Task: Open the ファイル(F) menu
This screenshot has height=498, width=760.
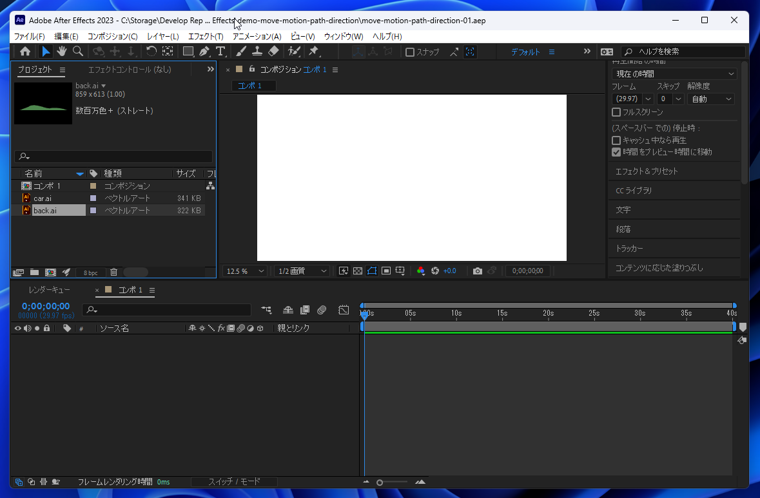Action: tap(29, 36)
